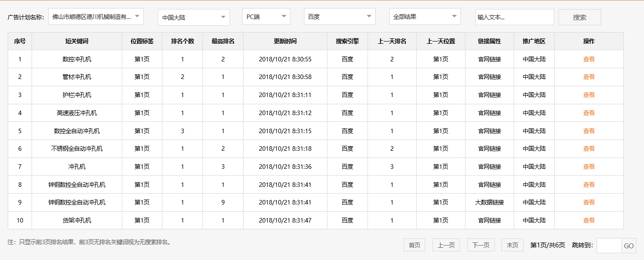Click the 输入文本 search input field
This screenshot has height=260, width=644.
514,17
